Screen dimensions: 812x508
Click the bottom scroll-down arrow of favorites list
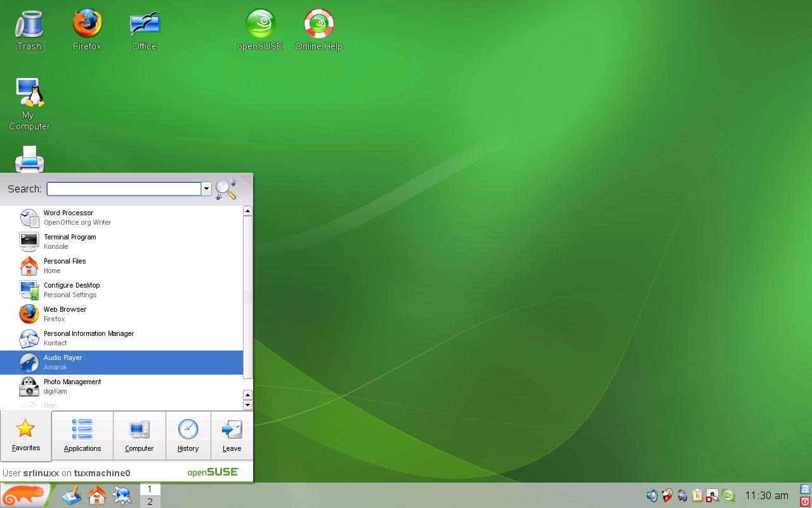coord(248,405)
